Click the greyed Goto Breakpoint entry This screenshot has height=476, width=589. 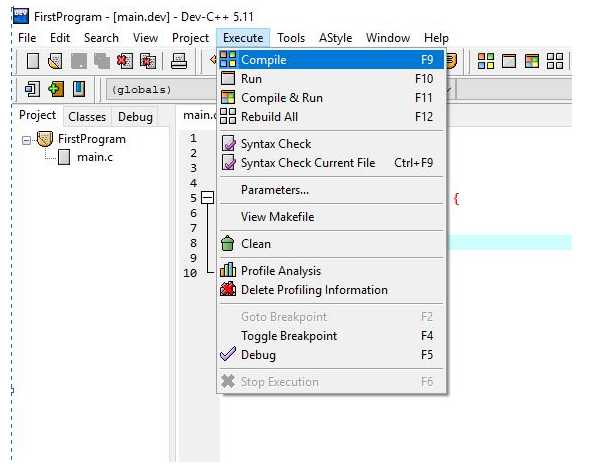click(x=332, y=317)
